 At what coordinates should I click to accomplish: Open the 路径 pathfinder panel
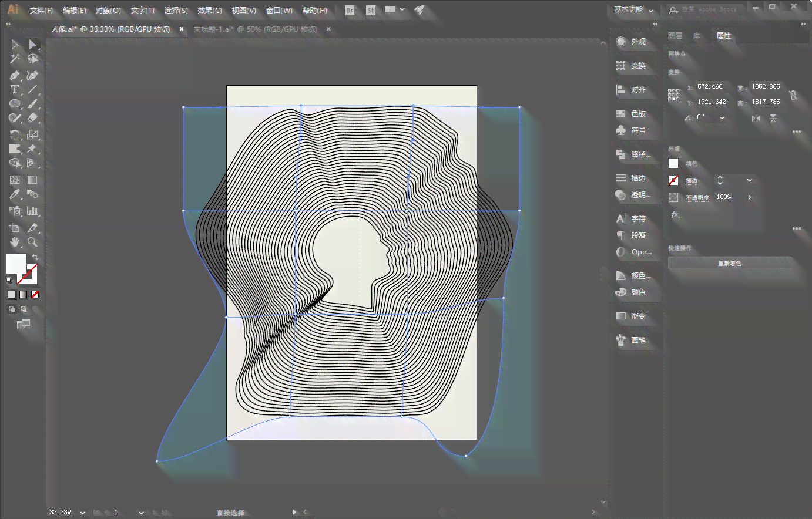[x=633, y=154]
